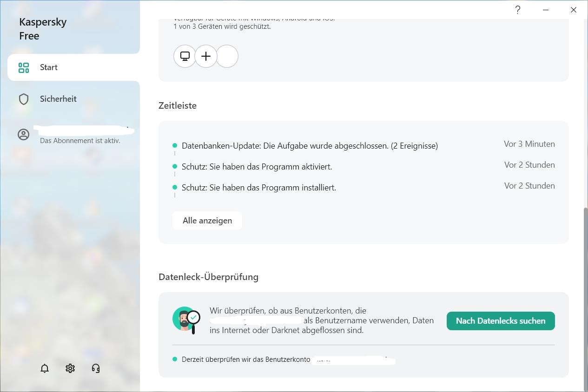Click Nach Datenlecks suchen button
The width and height of the screenshot is (588, 392).
coord(501,321)
